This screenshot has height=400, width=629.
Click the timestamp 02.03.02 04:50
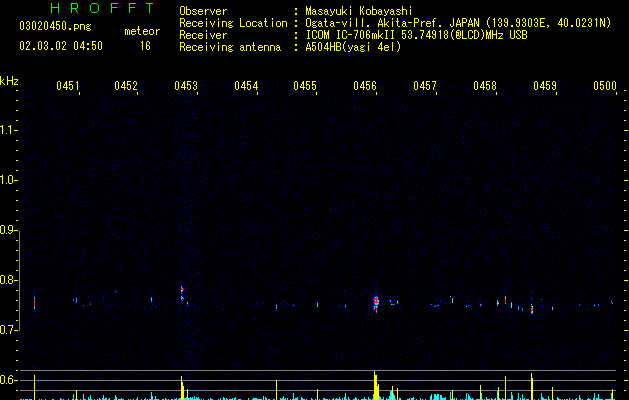pos(61,46)
